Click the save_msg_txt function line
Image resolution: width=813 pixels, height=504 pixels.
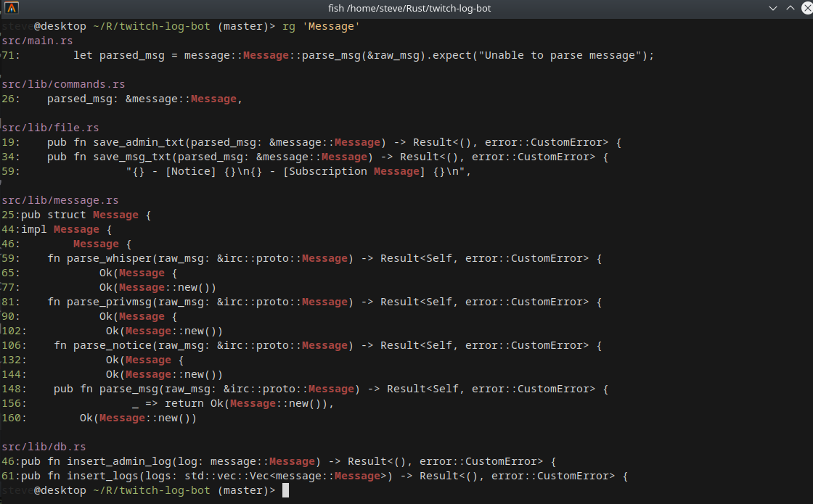305,157
